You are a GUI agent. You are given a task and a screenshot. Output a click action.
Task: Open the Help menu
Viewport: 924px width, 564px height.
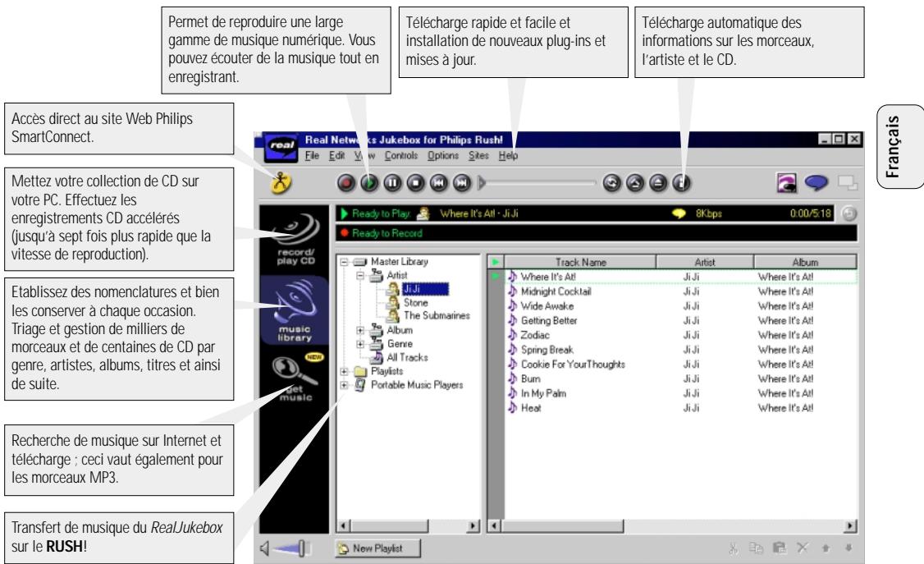pos(508,156)
